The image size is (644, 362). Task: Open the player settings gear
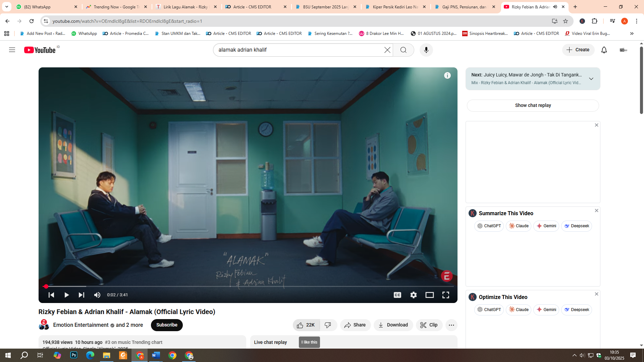pyautogui.click(x=414, y=295)
